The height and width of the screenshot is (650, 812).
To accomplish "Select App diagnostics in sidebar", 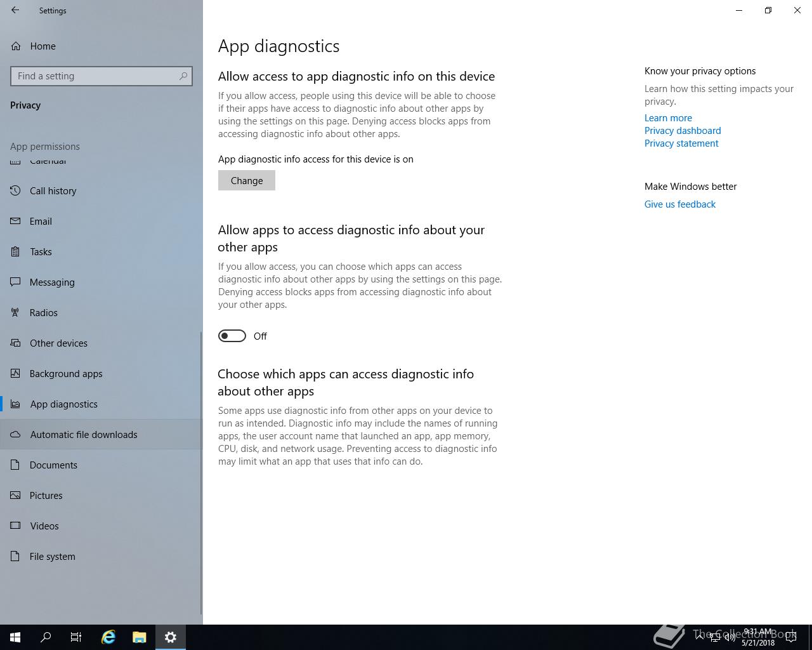I will tap(101, 404).
